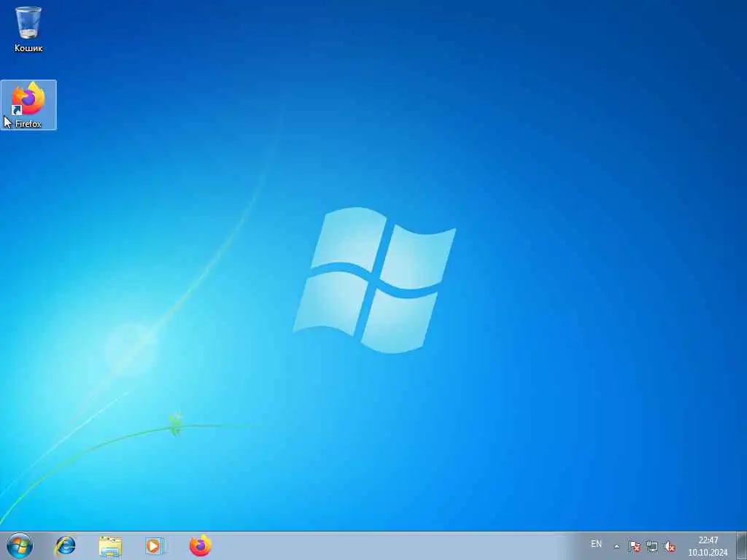Select the Firefox desktop shortcut
This screenshot has height=560, width=747.
point(28,105)
